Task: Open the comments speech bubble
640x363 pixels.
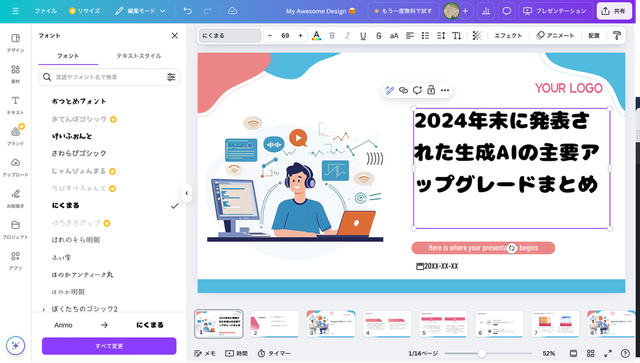Action: [507, 11]
